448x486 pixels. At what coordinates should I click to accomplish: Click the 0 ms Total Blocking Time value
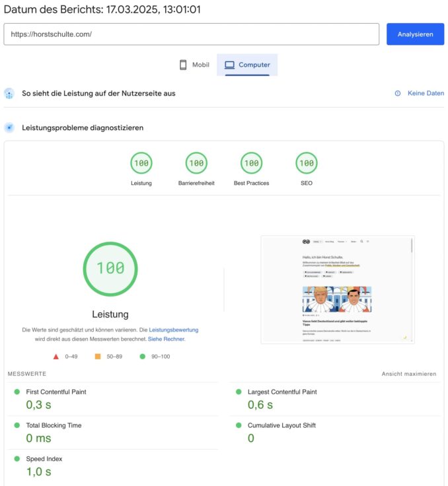click(38, 438)
